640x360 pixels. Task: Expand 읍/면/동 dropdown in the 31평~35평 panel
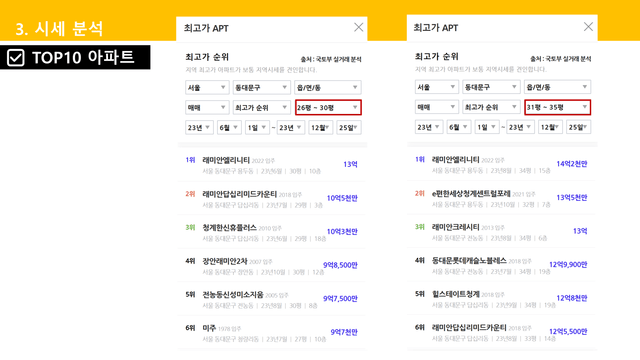pyautogui.click(x=558, y=87)
